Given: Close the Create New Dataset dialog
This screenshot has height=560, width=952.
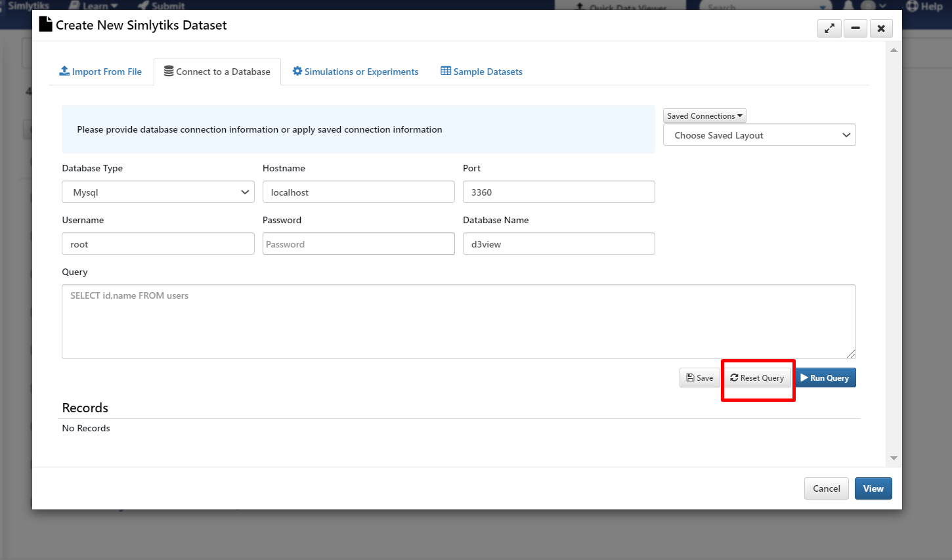Looking at the screenshot, I should [x=881, y=28].
